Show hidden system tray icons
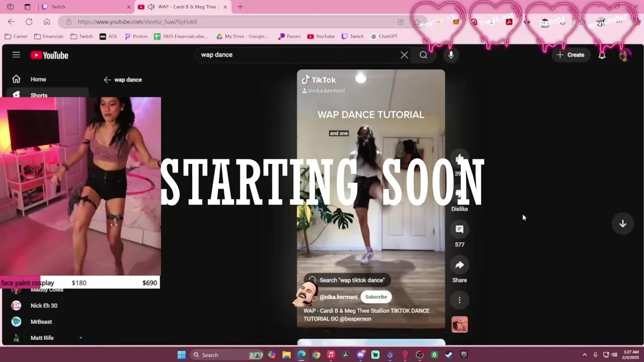 click(x=585, y=354)
